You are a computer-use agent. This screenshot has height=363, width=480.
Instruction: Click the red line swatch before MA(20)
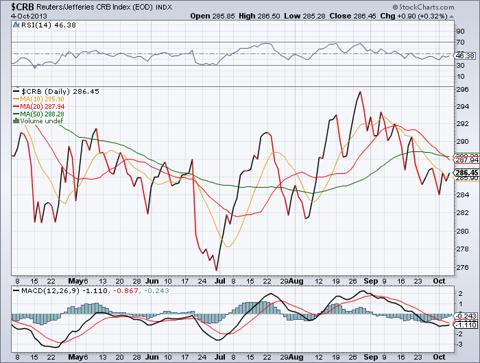tap(16, 106)
